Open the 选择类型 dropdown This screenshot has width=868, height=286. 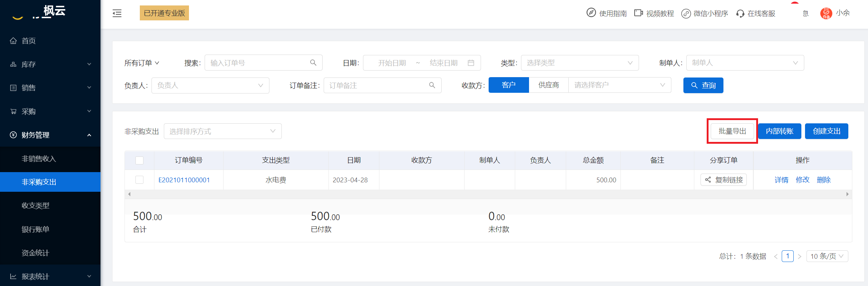tap(580, 63)
